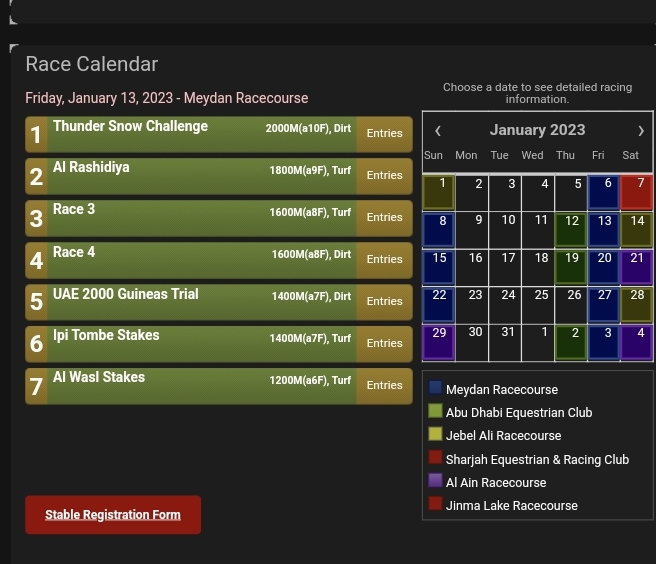Open Entries for Al Wasl Stakes
This screenshot has width=656, height=564.
tap(384, 386)
